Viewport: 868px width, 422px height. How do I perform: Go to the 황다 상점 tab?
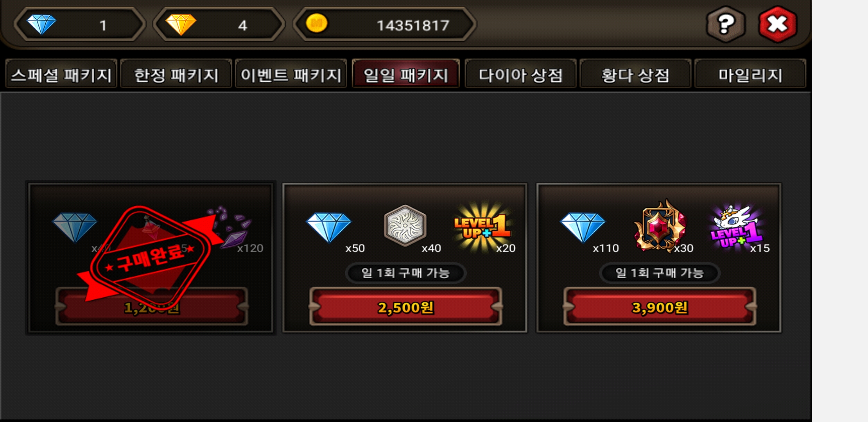pyautogui.click(x=635, y=74)
